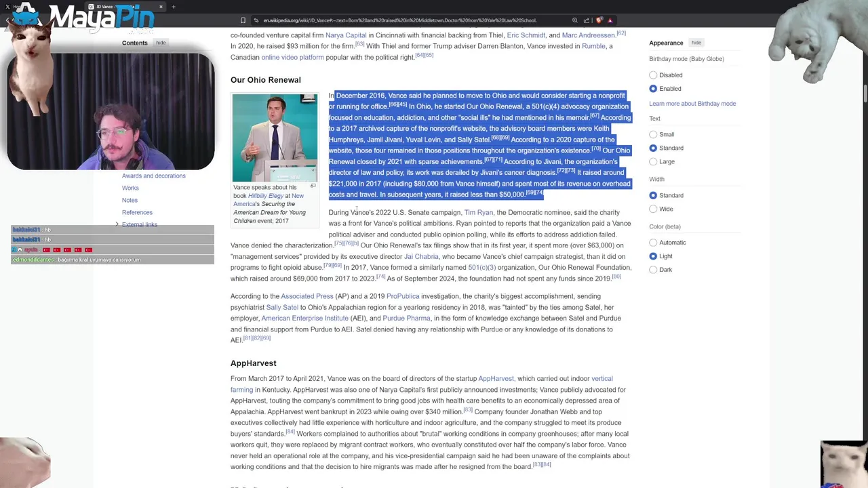Set text size to Standard
The width and height of the screenshot is (868, 488).
pyautogui.click(x=653, y=148)
